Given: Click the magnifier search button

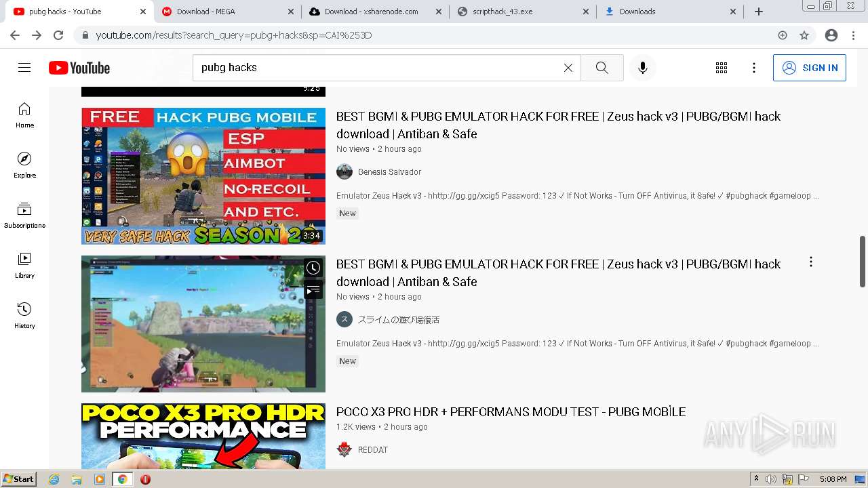Looking at the screenshot, I should [601, 68].
